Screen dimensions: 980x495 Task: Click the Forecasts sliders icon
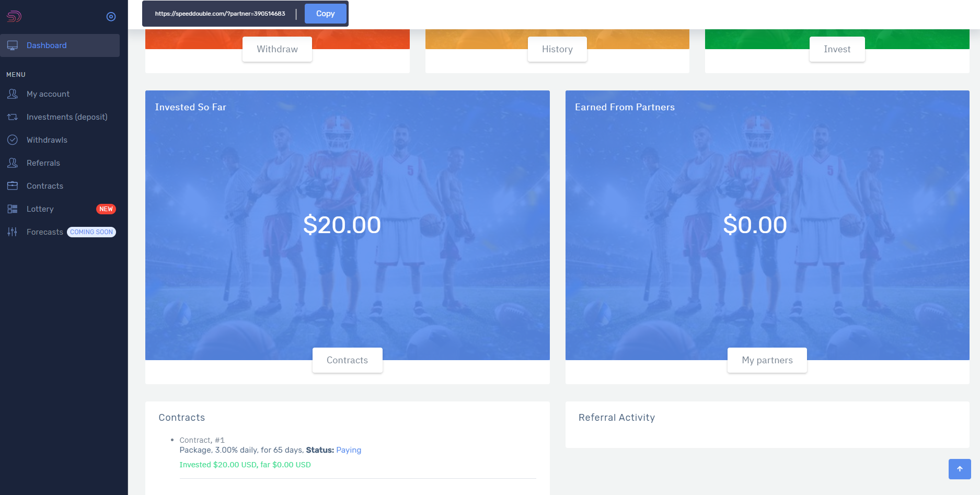pos(13,232)
